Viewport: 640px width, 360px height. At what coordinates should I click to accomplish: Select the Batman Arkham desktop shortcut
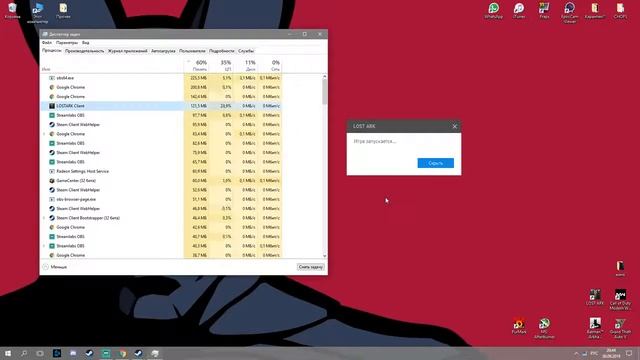pos(595,328)
